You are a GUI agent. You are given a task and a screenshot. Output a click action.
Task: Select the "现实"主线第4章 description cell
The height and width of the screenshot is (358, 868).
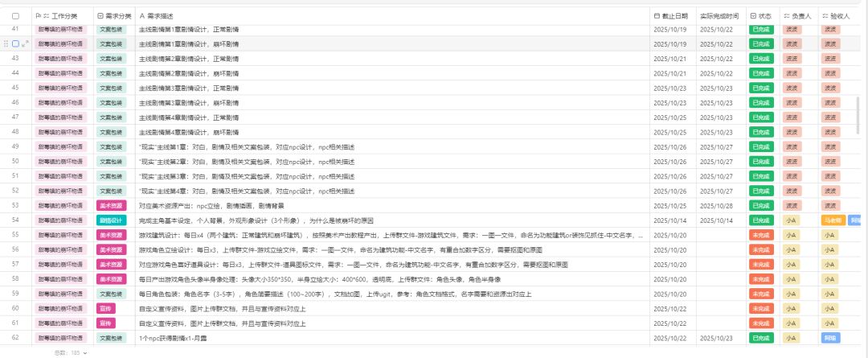click(x=392, y=191)
